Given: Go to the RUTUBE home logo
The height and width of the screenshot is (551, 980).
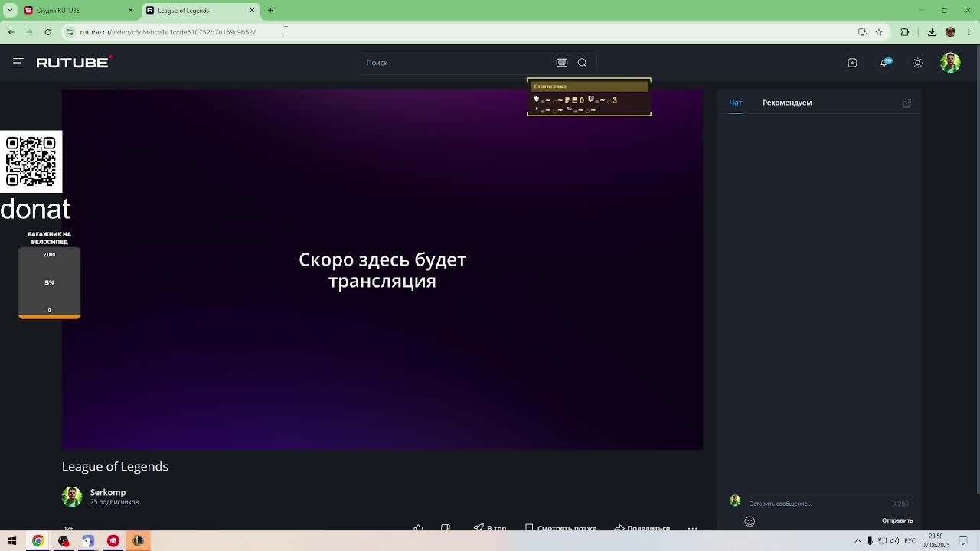Looking at the screenshot, I should 74,63.
